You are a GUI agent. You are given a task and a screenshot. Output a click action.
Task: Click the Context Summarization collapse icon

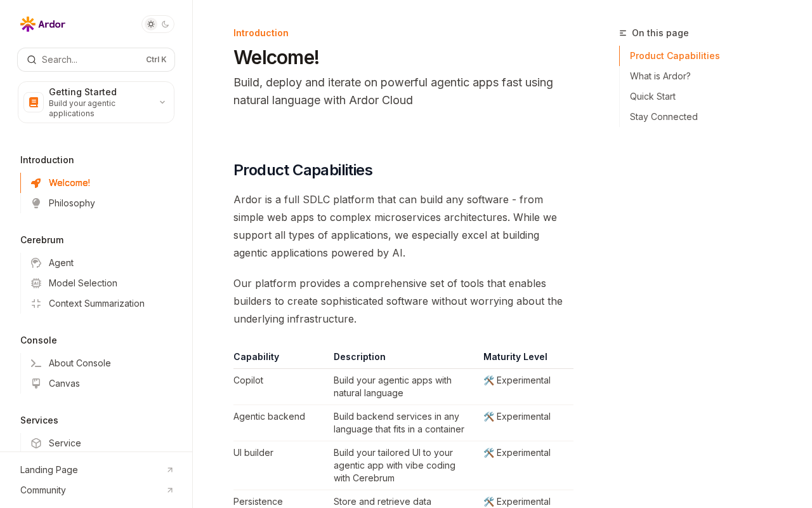[36, 304]
